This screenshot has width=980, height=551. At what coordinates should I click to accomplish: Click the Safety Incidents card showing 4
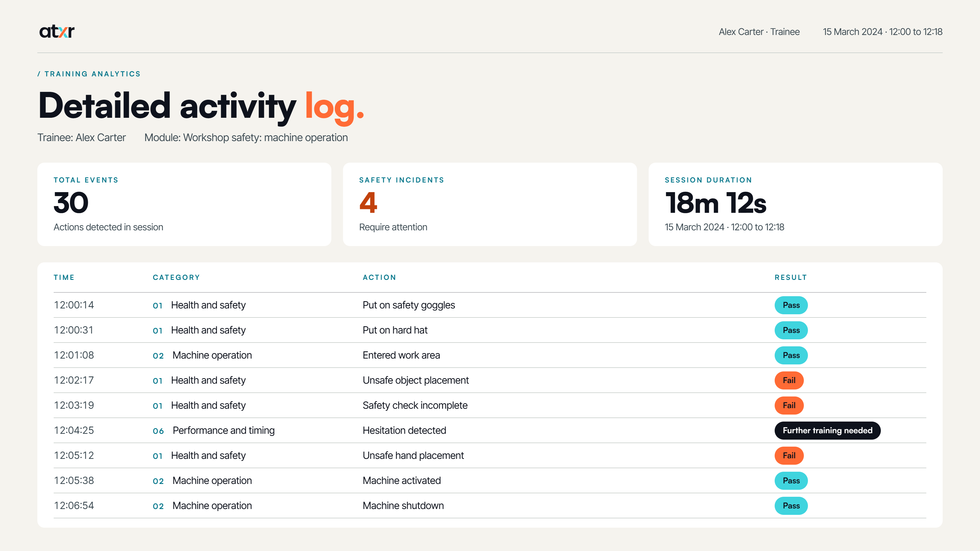tap(490, 204)
